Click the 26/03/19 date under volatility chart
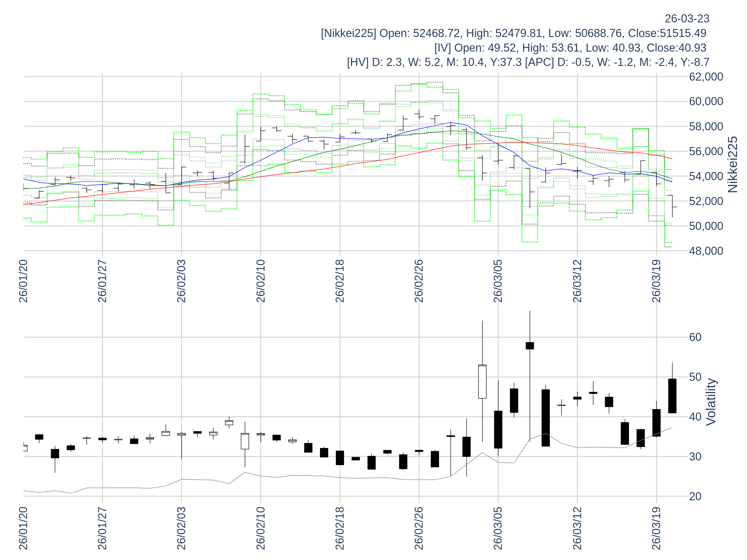747x560 pixels. 656,528
